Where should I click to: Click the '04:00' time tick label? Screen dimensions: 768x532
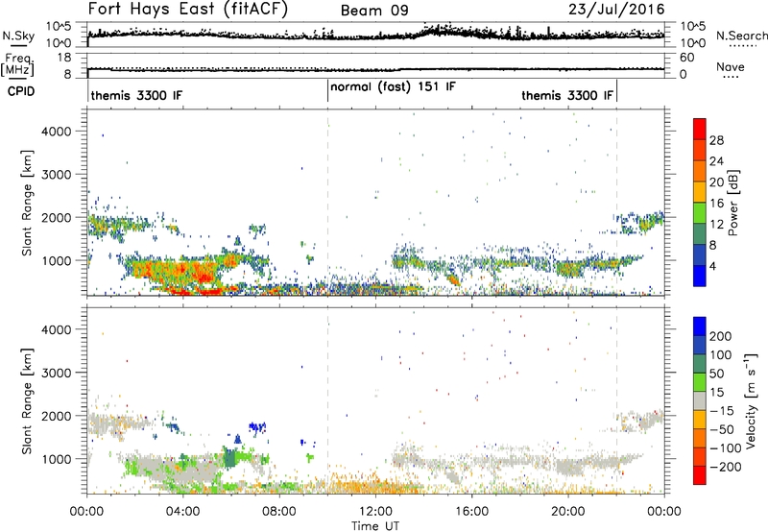[x=182, y=512]
